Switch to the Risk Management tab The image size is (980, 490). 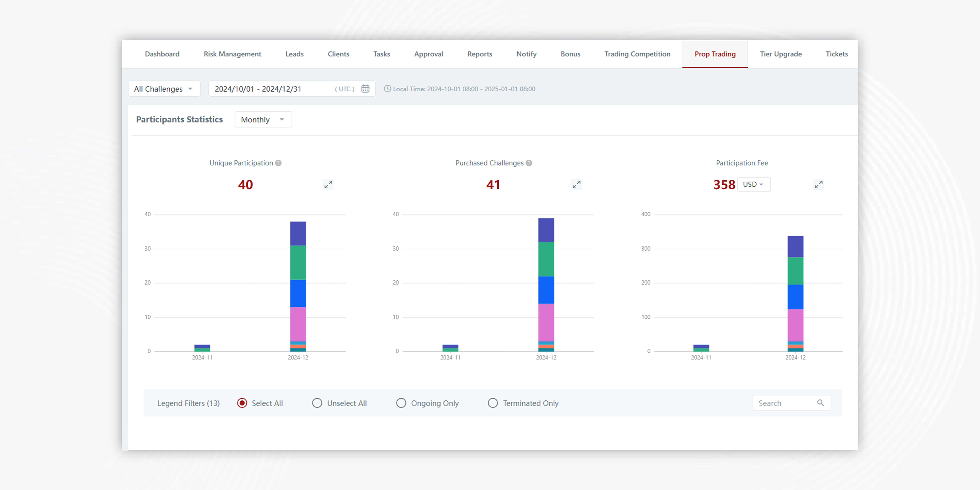[x=232, y=54]
